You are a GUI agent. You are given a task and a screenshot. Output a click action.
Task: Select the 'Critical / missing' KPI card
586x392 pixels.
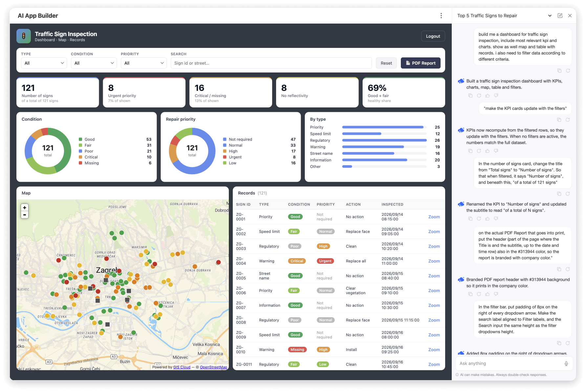(x=231, y=93)
